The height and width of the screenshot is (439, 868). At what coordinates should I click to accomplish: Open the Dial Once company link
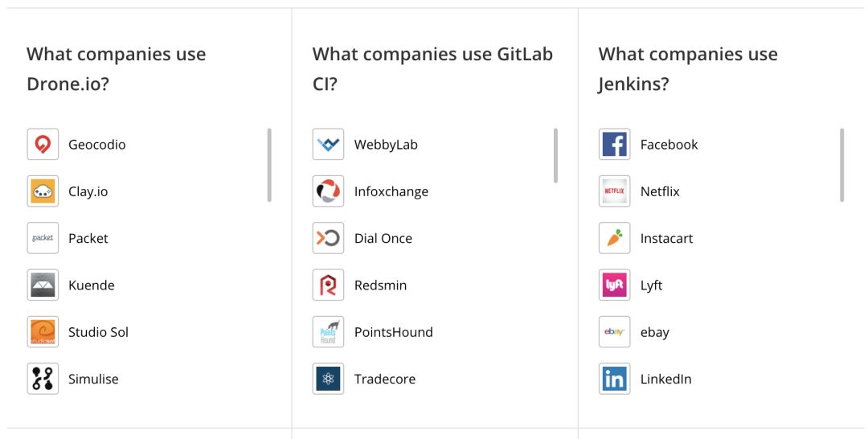(x=383, y=239)
